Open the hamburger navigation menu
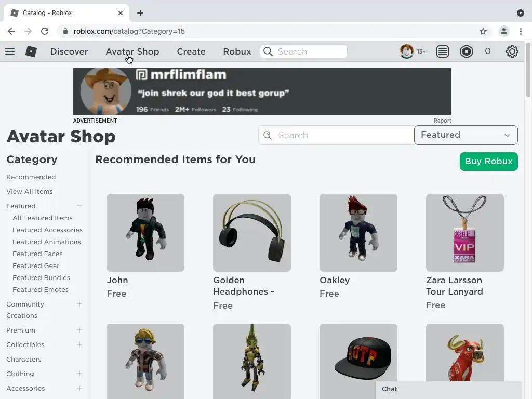532x399 pixels. 10,51
